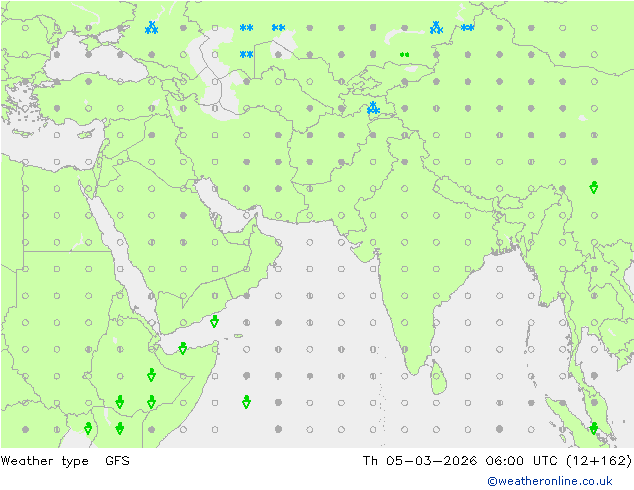Screen dimensions: 634x490
Task: Click the "06:00 UTC" time label
Action: 521,460
